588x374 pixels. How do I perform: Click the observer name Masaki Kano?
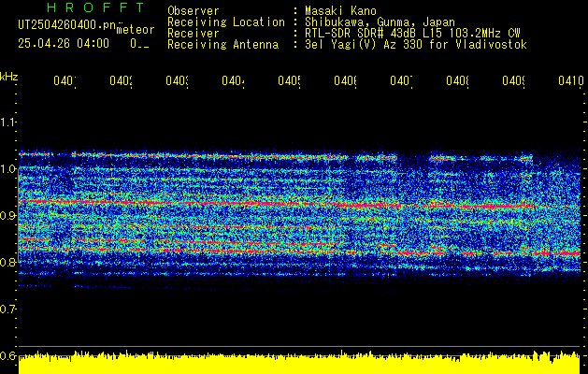[340, 11]
